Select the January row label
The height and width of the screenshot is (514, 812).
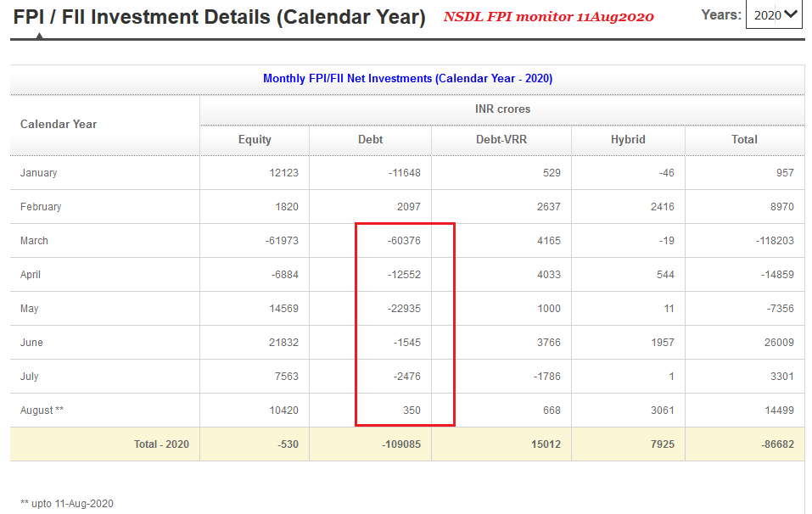click(38, 173)
